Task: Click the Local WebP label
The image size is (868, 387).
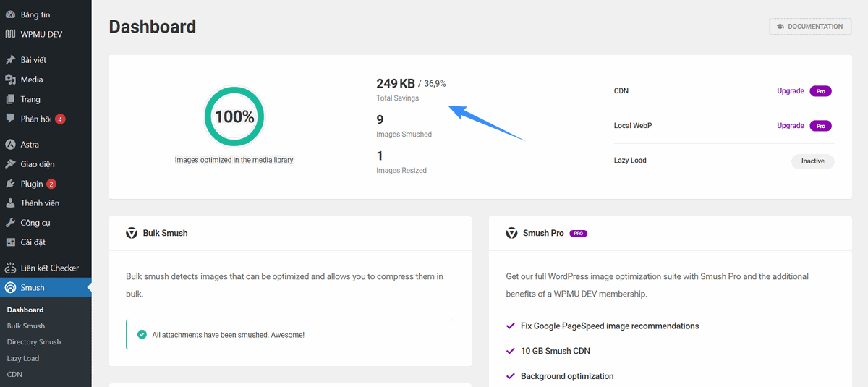Action: point(634,126)
